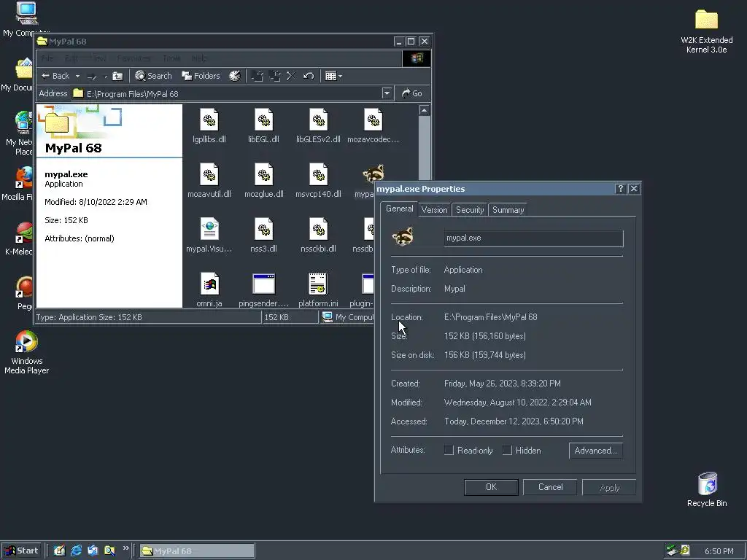The width and height of the screenshot is (747, 560).
Task: Click the status bar text "Type: Application Size: 152 KB"
Action: coord(88,317)
